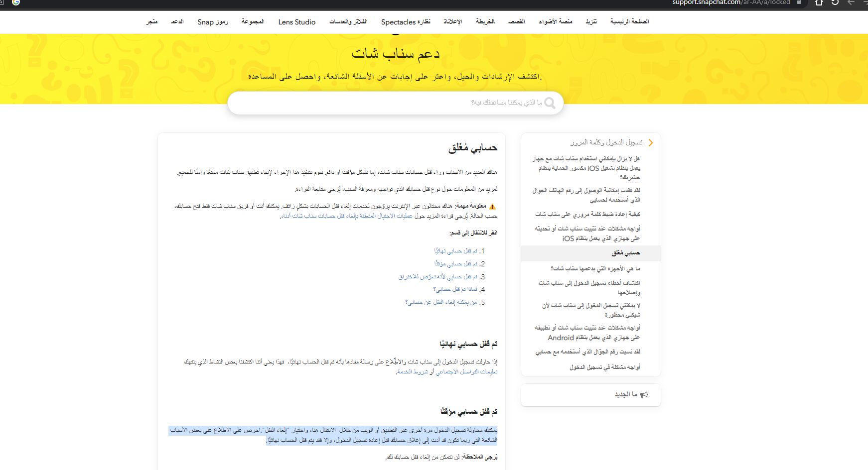This screenshot has height=470, width=868.
Task: Select the highlighted حسابي مُغلق sidebar item
Action: [x=591, y=253]
